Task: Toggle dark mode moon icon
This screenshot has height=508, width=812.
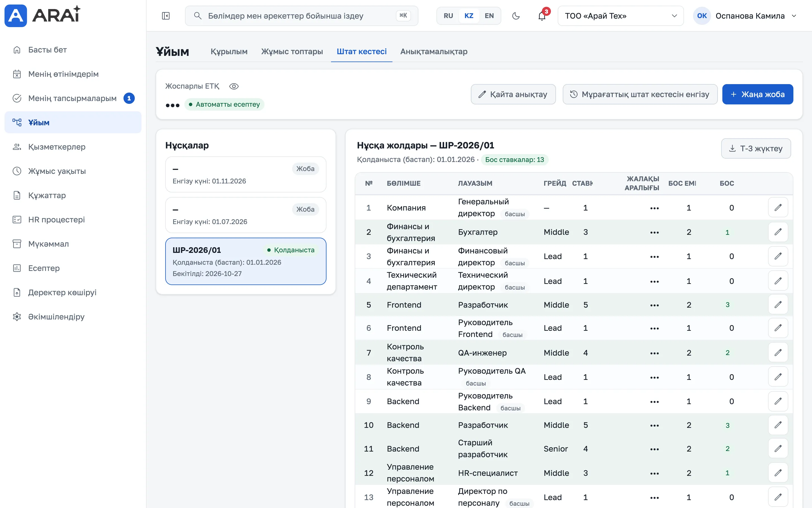Action: (x=516, y=16)
